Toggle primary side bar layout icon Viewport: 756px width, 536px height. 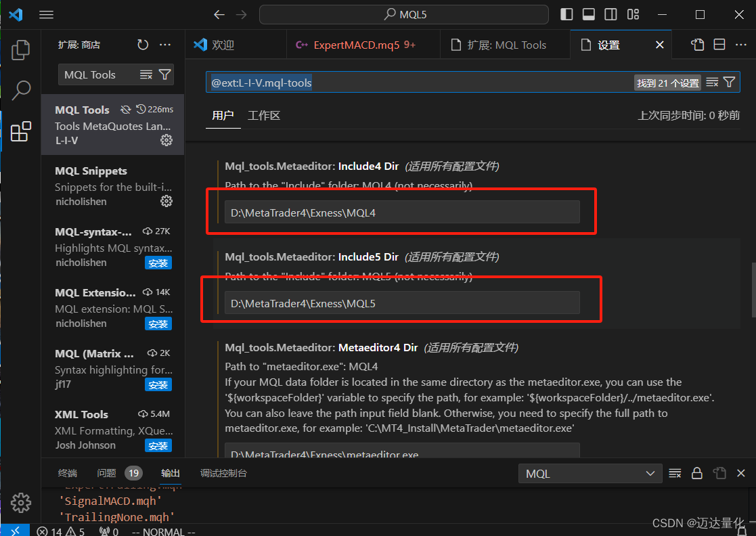pos(566,14)
